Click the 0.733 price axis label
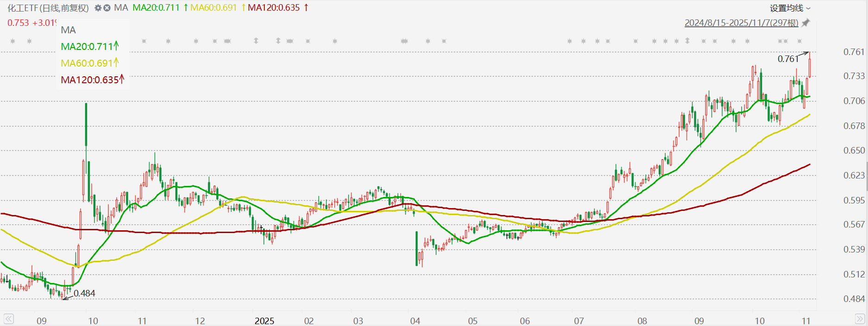The height and width of the screenshot is (326, 868). 854,76
